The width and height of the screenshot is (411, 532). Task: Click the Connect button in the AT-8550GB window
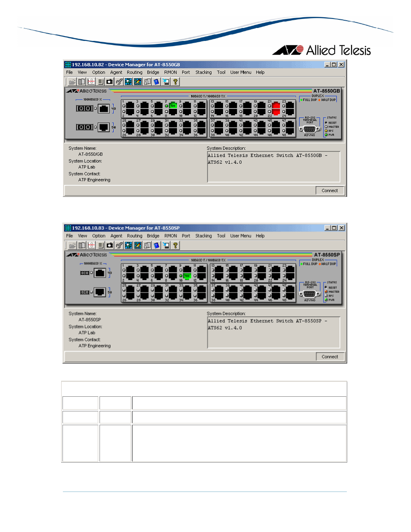coord(330,190)
